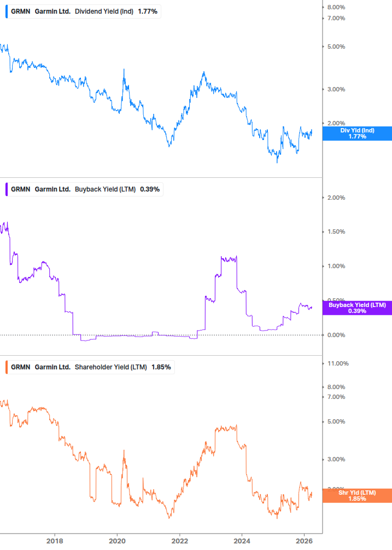The image size is (392, 550).
Task: Click the orange Shareholder Yield color bar
Action: 7,367
